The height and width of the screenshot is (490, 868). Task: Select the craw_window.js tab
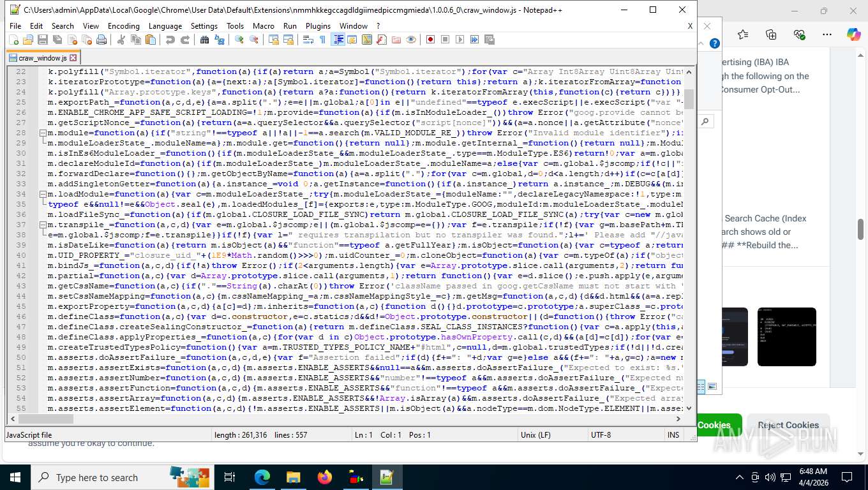point(42,57)
